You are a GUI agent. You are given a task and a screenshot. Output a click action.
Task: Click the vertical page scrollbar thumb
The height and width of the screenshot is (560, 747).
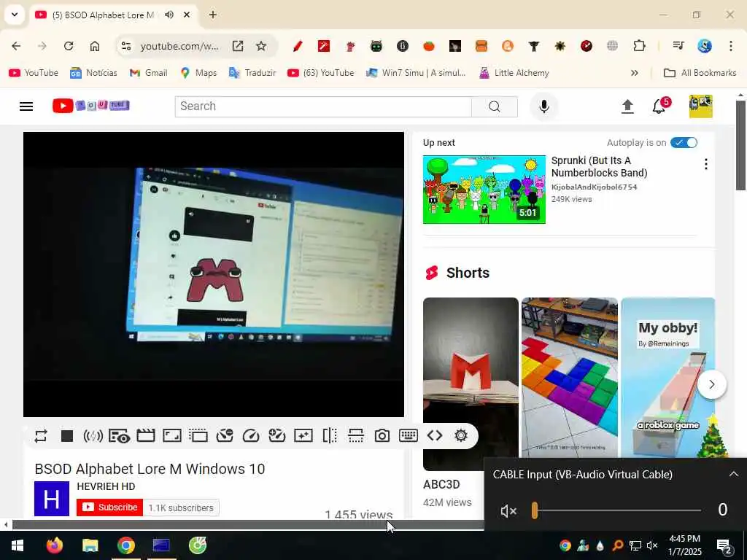tap(740, 145)
